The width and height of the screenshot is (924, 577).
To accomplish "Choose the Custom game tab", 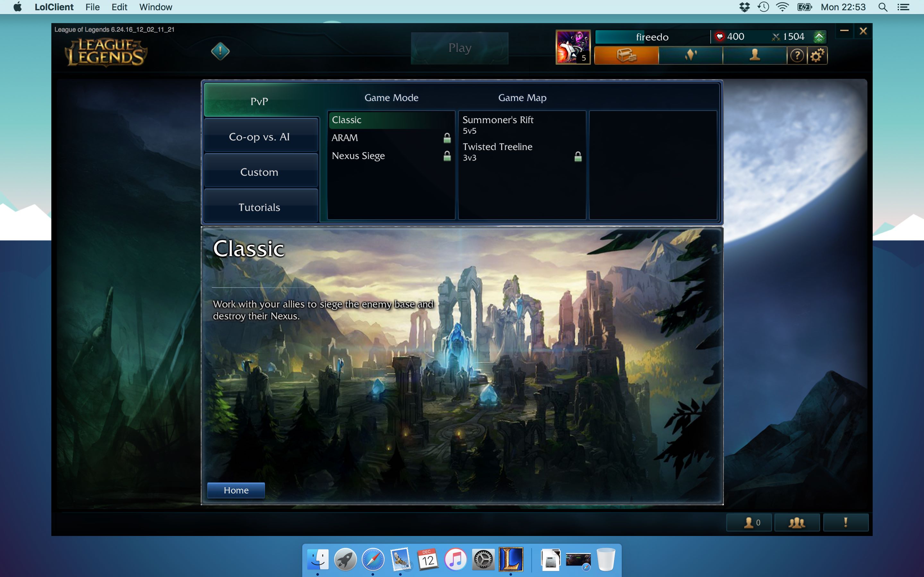I will click(x=260, y=172).
